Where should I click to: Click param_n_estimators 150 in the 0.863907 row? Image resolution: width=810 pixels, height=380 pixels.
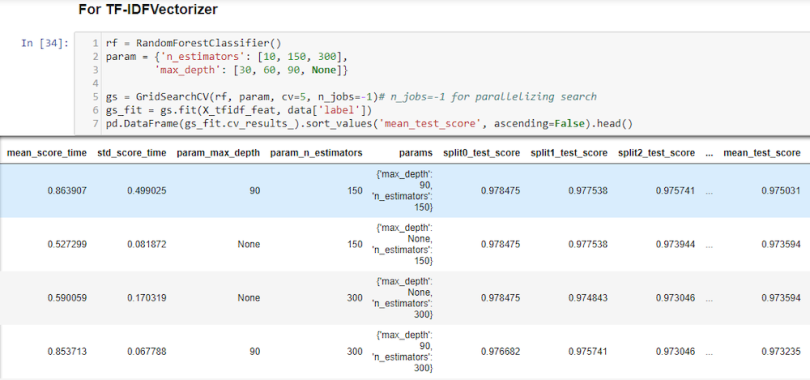[355, 191]
